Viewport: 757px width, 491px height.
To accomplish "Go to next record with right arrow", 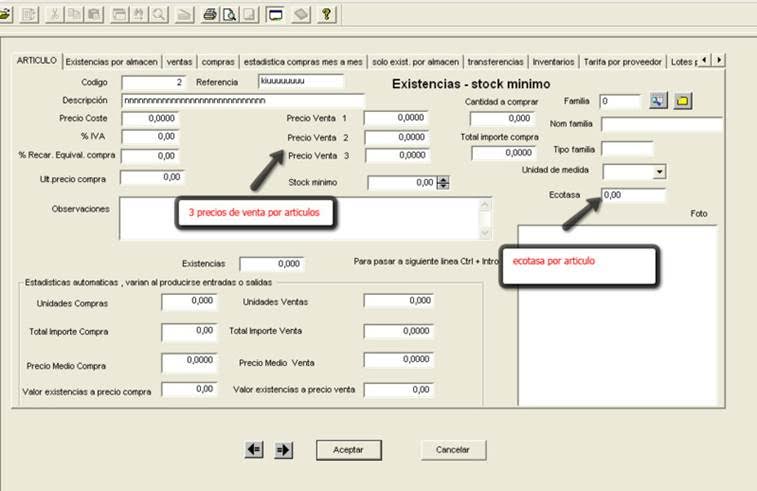I will pyautogui.click(x=283, y=450).
